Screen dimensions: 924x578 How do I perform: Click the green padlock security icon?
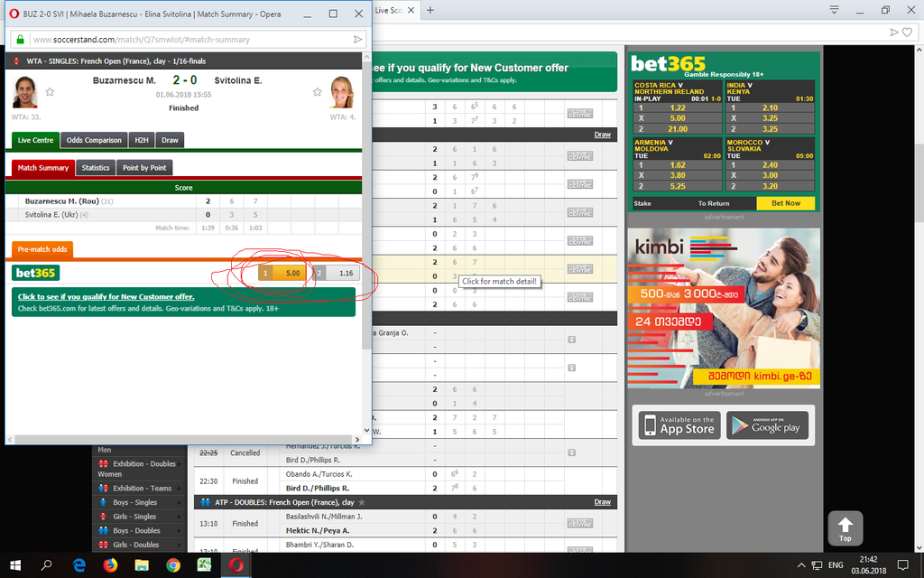(20, 40)
